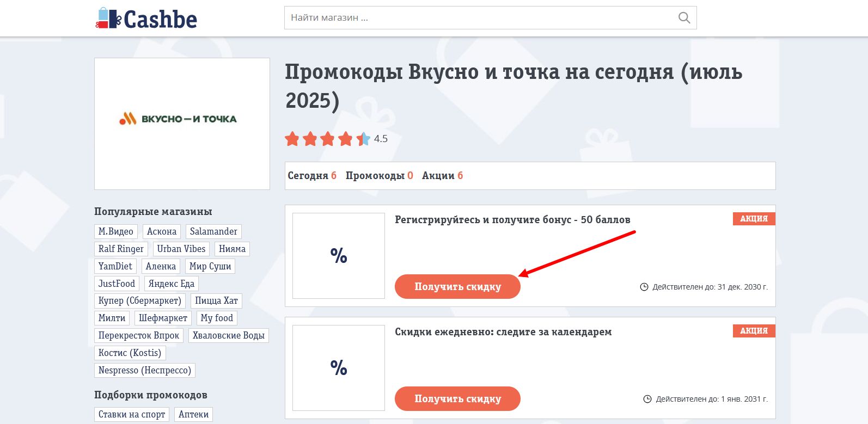Image resolution: width=868 pixels, height=424 pixels.
Task: Click the star rating row
Action: click(x=327, y=139)
